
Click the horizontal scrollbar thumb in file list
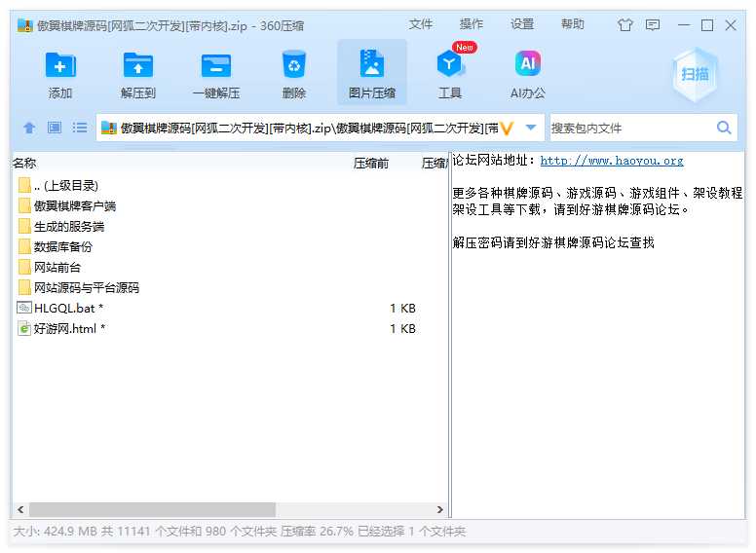(x=152, y=509)
